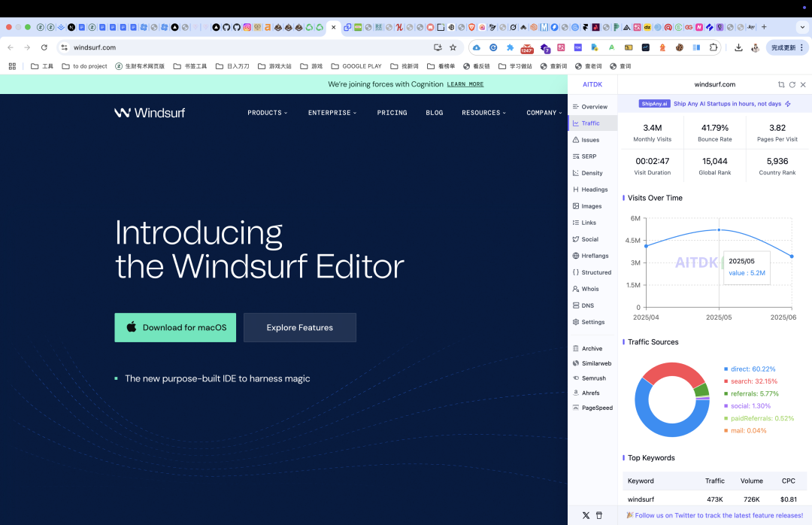
Task: Open the Pricing page
Action: point(392,113)
